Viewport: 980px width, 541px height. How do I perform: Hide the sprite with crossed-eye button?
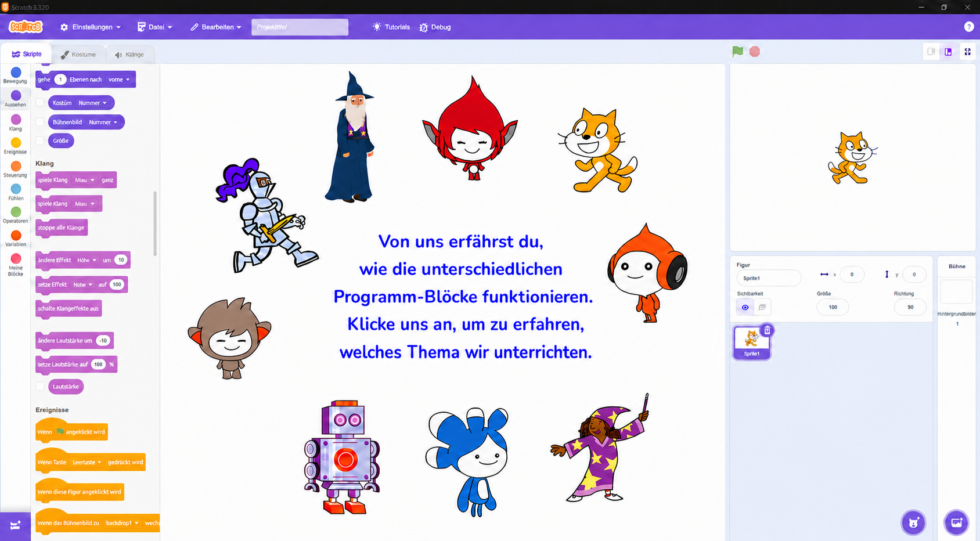(x=762, y=307)
